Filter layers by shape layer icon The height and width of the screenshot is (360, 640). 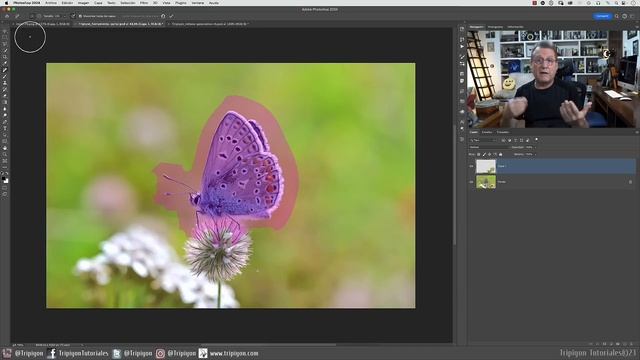522,140
